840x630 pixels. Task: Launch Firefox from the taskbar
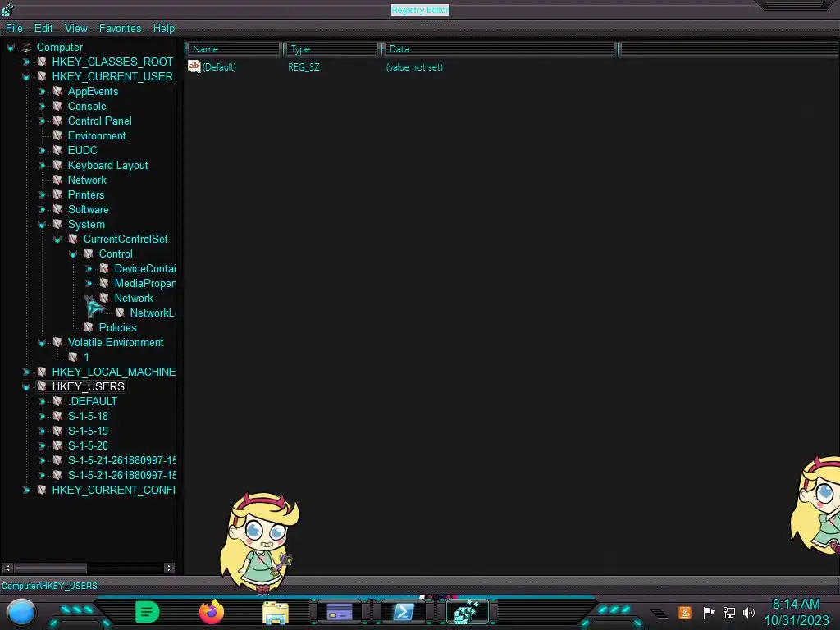212,612
